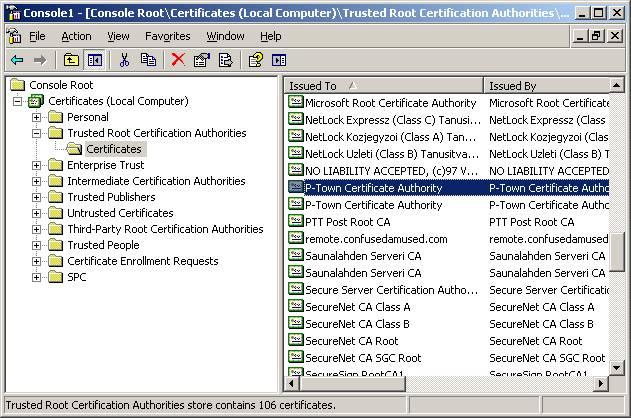Expand the Trusted People node
This screenshot has width=631, height=418.
click(x=36, y=245)
